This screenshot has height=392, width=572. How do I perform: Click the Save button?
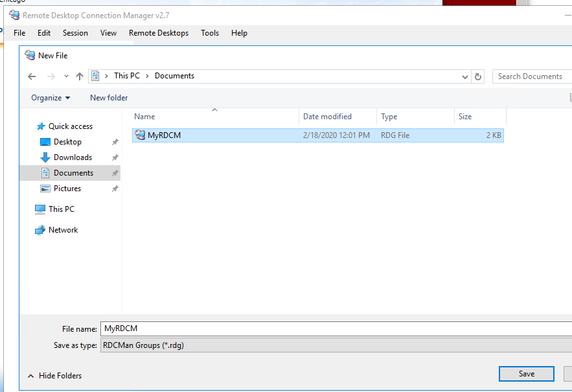pyautogui.click(x=526, y=374)
